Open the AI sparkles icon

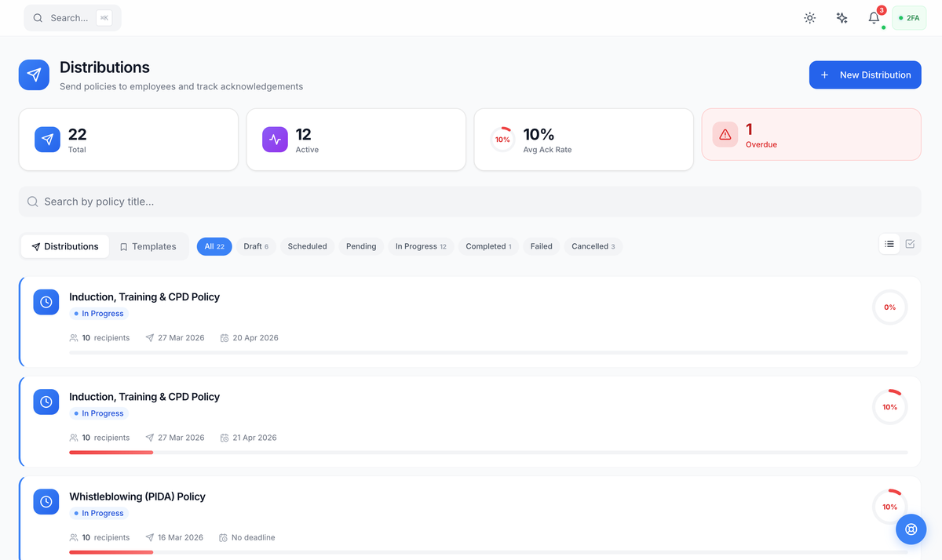tap(842, 18)
